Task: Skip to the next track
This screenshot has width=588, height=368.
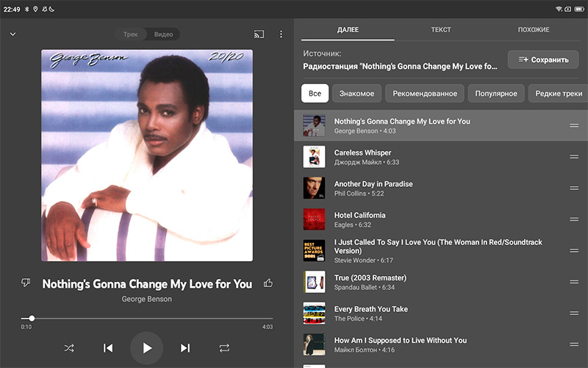Action: pyautogui.click(x=185, y=348)
